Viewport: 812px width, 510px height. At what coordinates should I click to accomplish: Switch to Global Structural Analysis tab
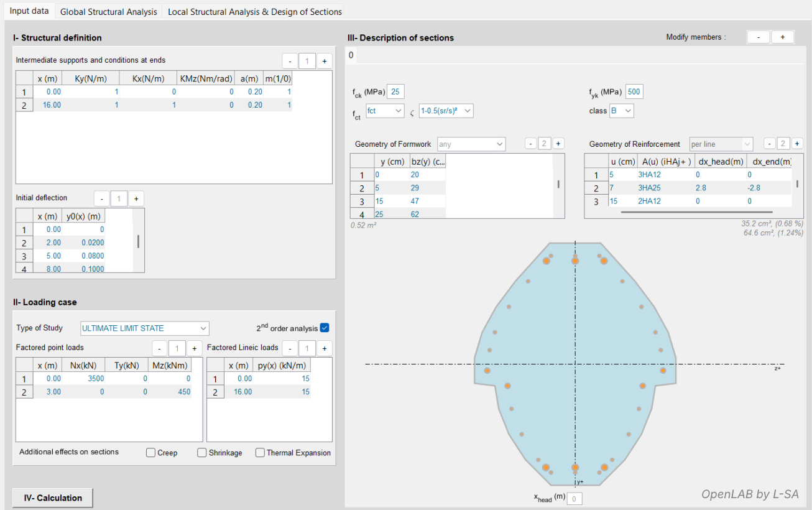tap(109, 12)
